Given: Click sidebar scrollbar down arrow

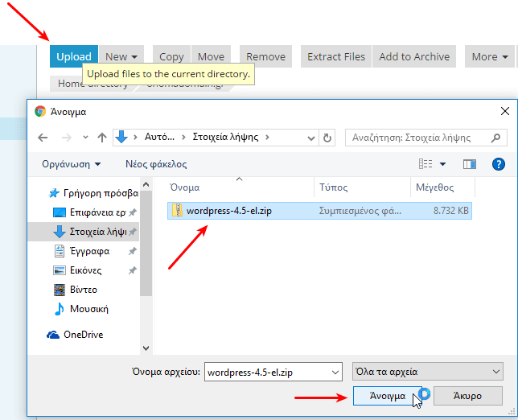Looking at the screenshot, I should click(x=146, y=348).
